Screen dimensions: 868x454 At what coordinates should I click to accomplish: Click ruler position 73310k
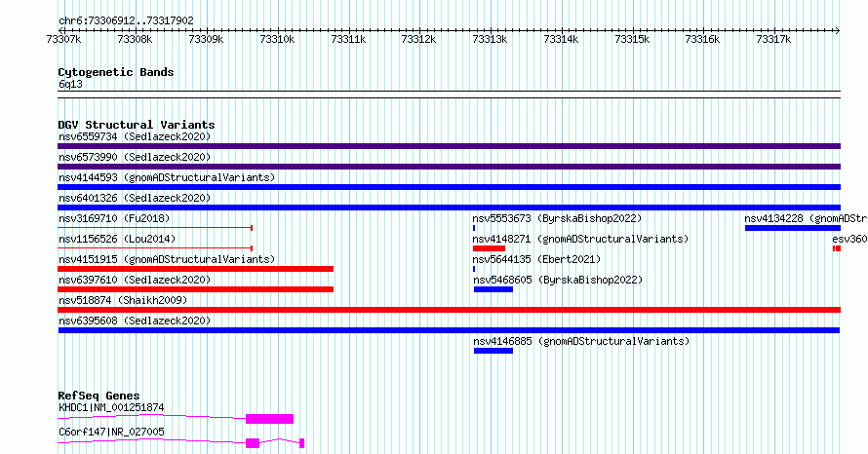[x=277, y=39]
